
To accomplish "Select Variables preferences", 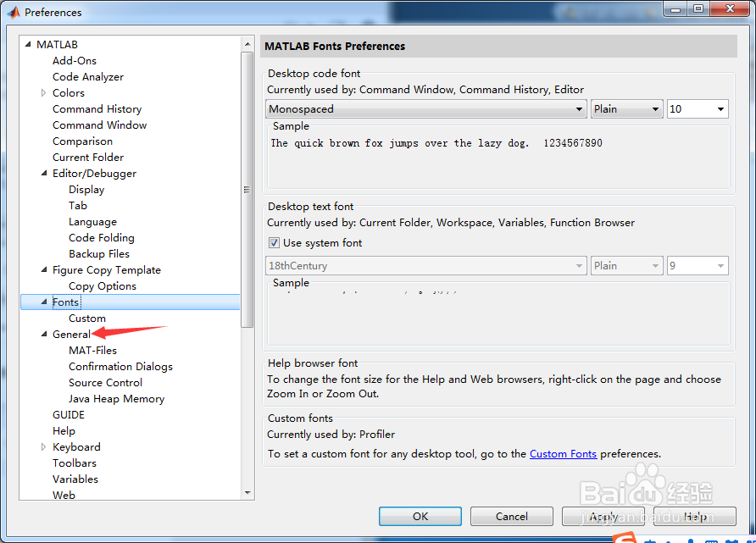I will 75,479.
